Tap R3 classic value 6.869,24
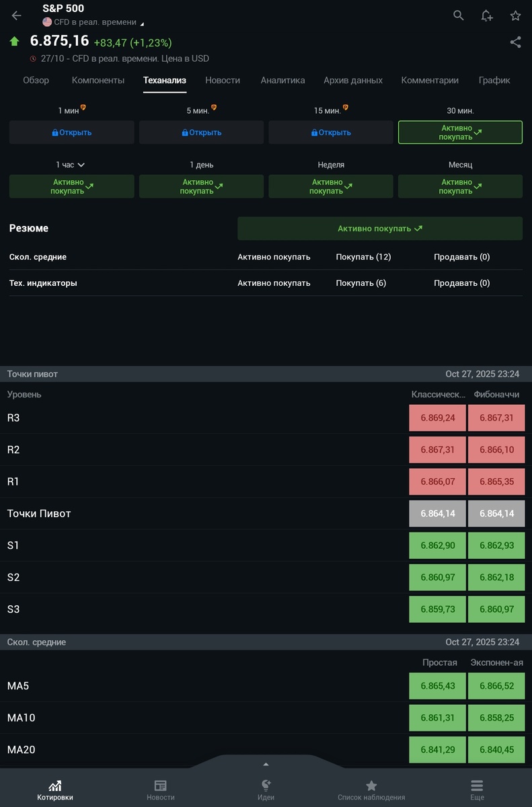Image resolution: width=532 pixels, height=807 pixels. click(438, 418)
